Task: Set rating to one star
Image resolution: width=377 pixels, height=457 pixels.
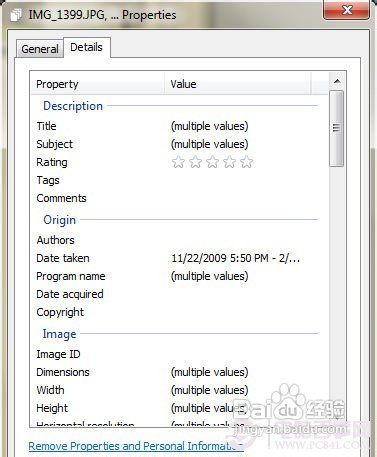Action: point(178,162)
